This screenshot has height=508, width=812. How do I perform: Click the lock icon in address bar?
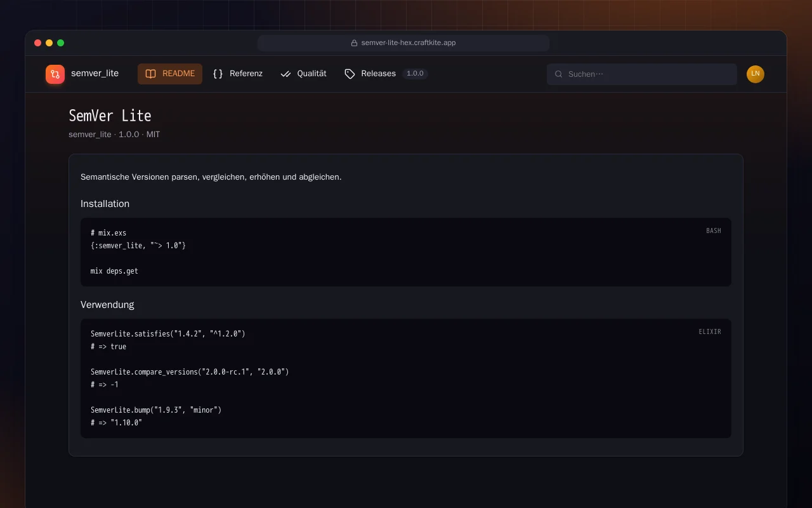click(355, 43)
